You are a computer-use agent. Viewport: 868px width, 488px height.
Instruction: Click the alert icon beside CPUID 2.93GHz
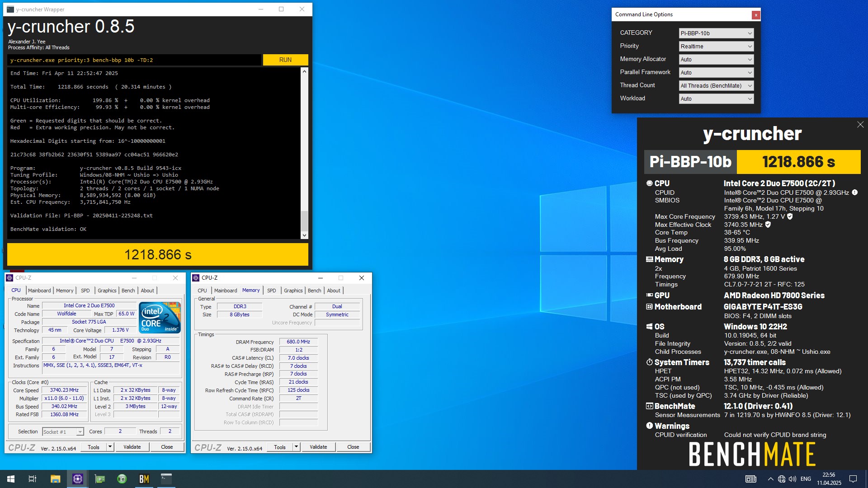(854, 192)
